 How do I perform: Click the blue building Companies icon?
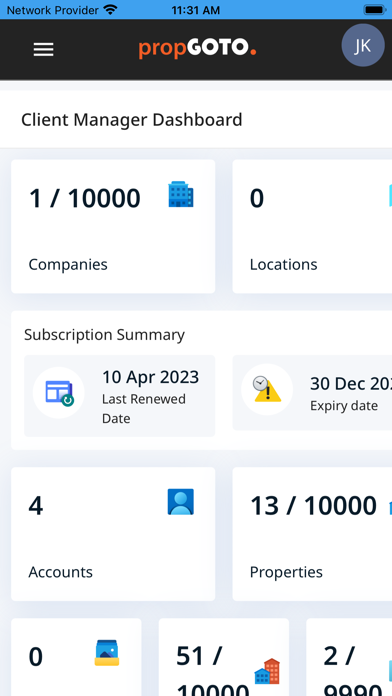pos(181,194)
